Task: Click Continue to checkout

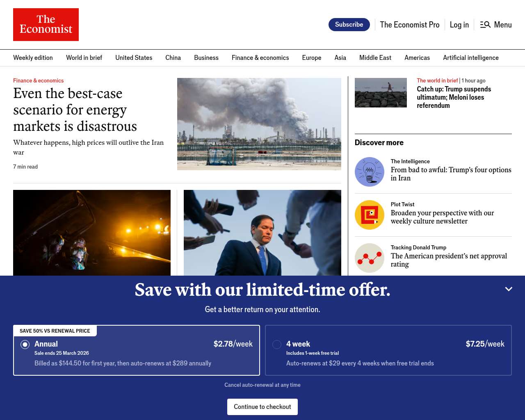Action: [262, 407]
